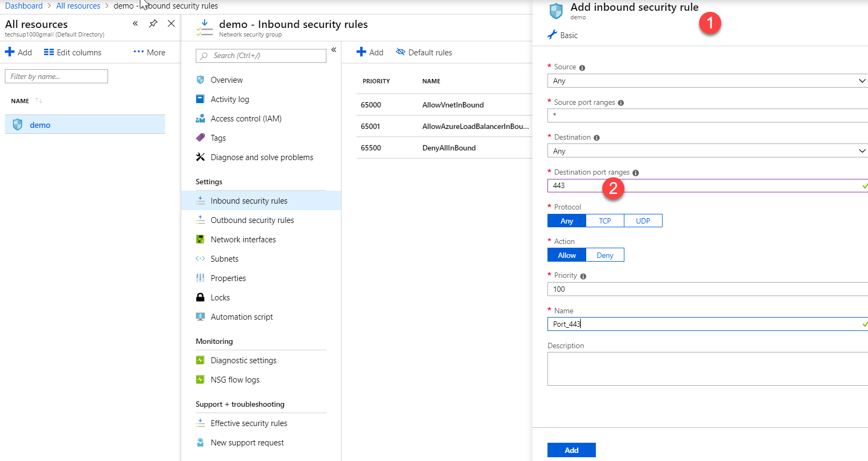Close the All resources blade
The height and width of the screenshot is (461, 868).
point(171,24)
